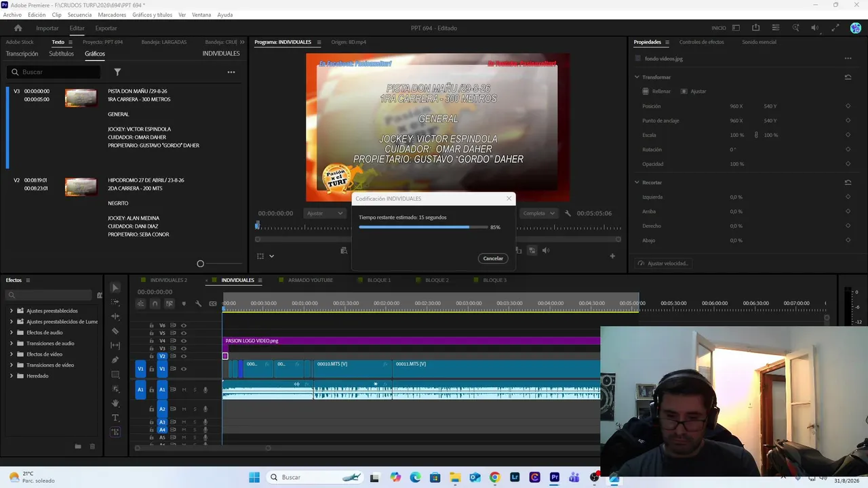The height and width of the screenshot is (488, 868).
Task: Click the Ajustar velocidad button
Action: 663,263
